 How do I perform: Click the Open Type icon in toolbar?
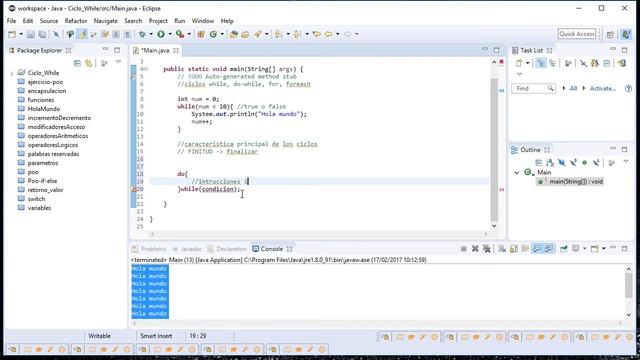click(x=233, y=34)
